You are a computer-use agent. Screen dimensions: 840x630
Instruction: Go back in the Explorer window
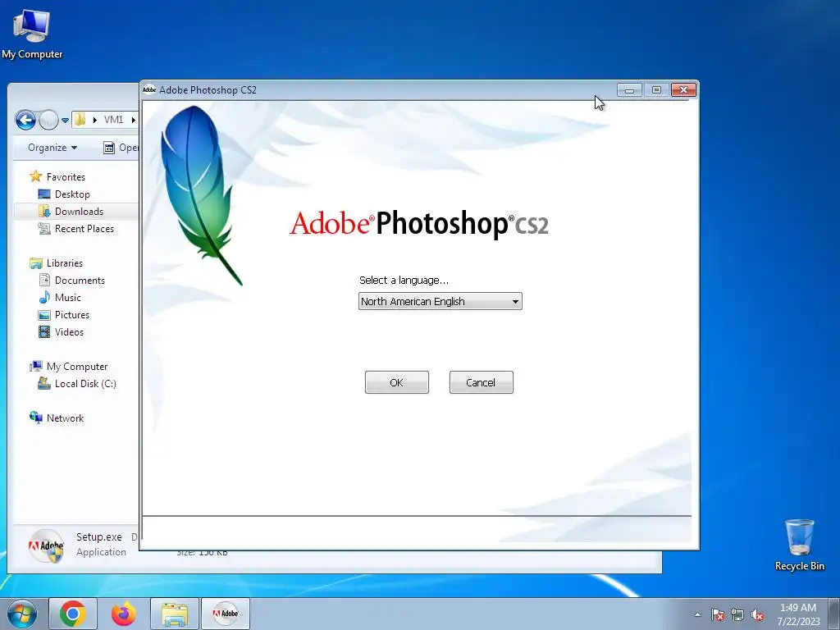[x=25, y=120]
